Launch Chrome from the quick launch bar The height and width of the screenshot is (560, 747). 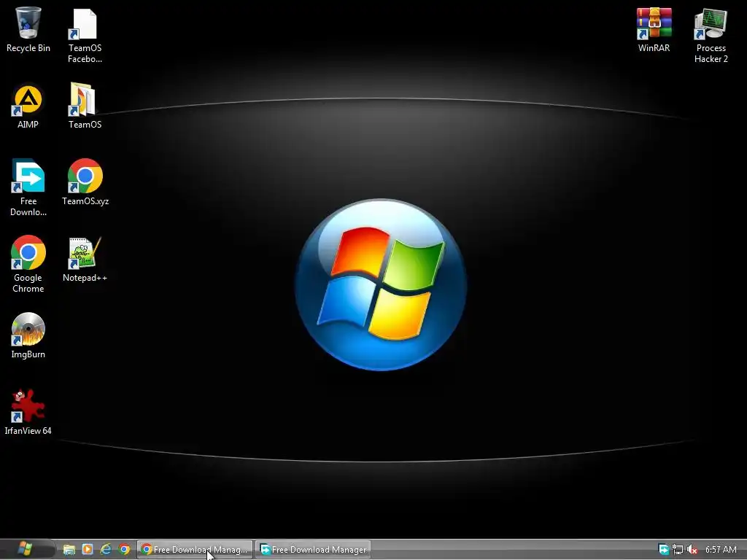coord(124,550)
